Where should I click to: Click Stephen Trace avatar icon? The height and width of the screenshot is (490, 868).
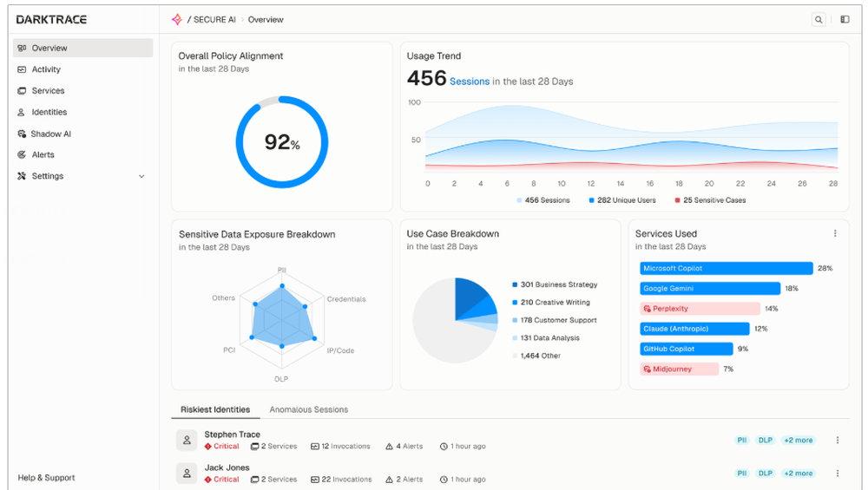click(x=187, y=441)
